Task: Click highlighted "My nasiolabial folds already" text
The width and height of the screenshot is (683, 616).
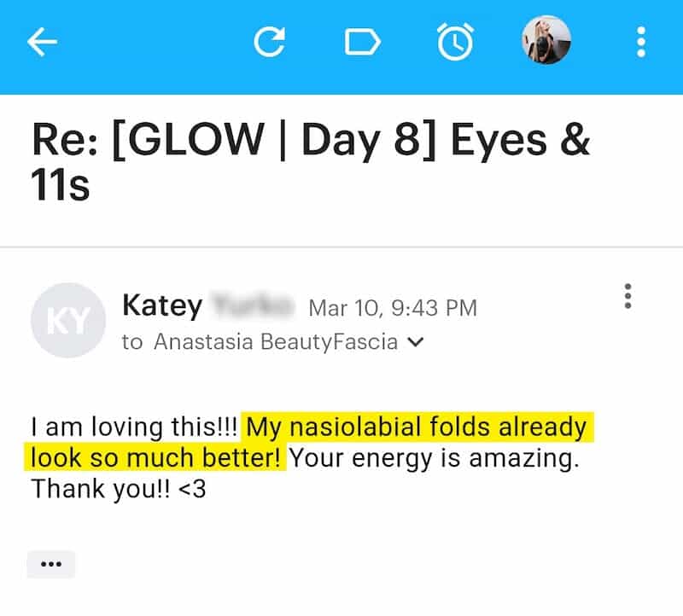Action: [x=417, y=426]
